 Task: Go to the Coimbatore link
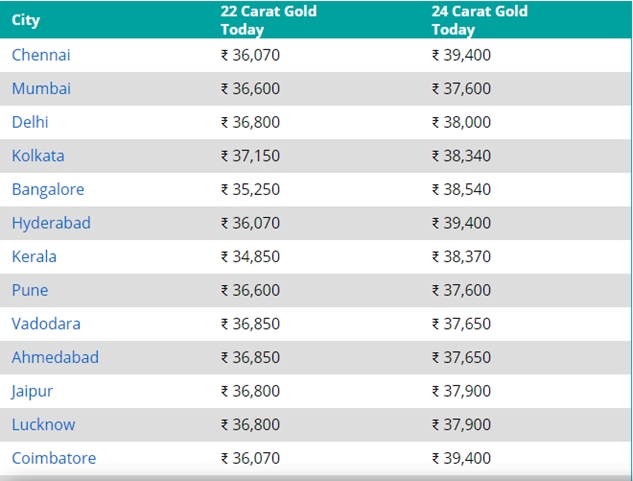coord(54,458)
